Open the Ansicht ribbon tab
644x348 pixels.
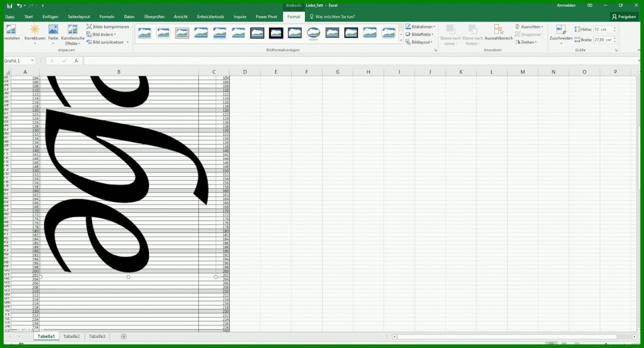[x=181, y=17]
